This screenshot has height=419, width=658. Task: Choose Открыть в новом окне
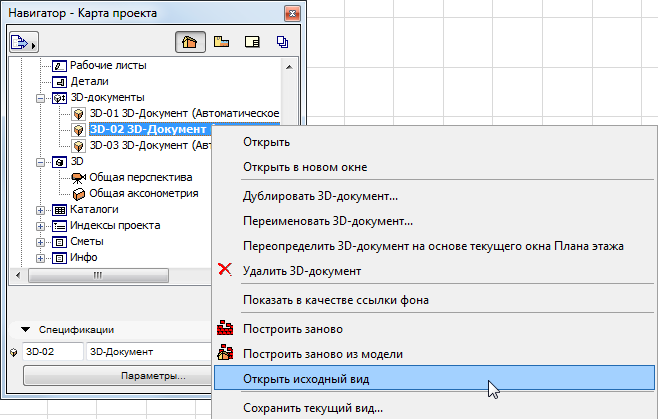[x=434, y=167]
